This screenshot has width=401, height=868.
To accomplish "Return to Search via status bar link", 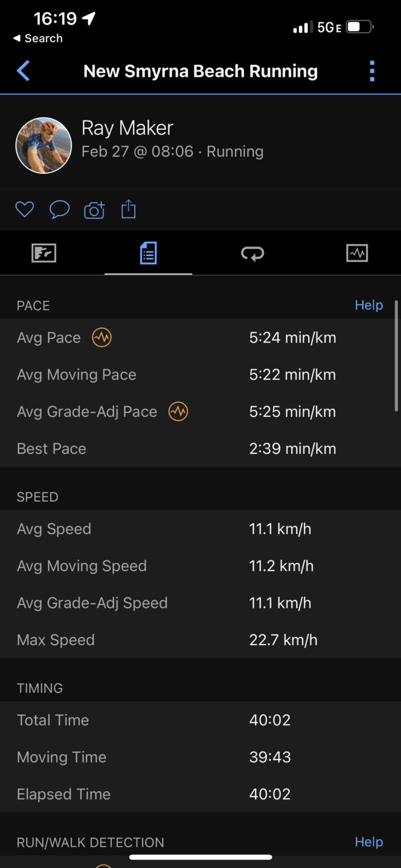I will click(38, 38).
